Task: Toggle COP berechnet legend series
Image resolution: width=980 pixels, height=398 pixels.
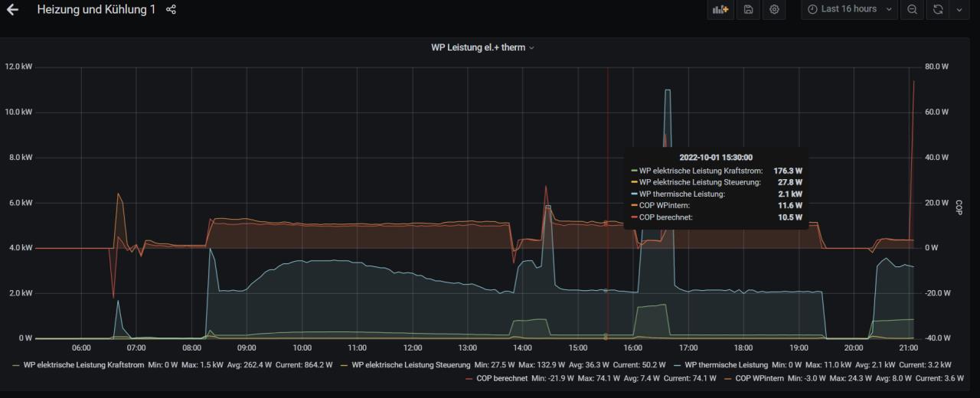Action: point(503,378)
